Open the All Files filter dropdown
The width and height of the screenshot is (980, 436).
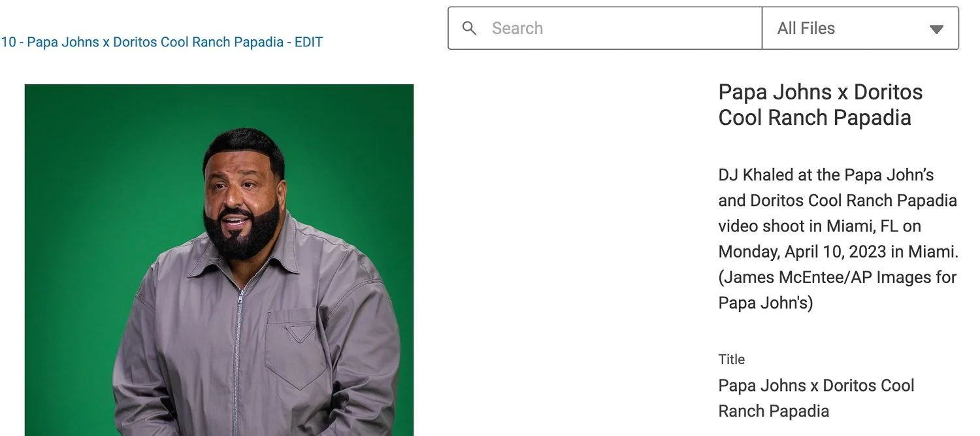click(x=860, y=28)
